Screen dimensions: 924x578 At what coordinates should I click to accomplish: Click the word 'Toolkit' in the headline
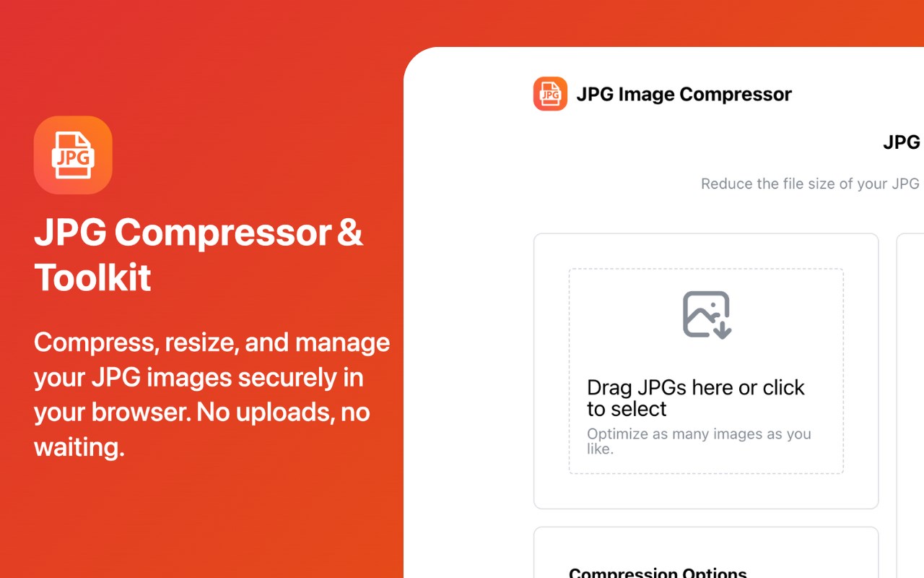93,277
